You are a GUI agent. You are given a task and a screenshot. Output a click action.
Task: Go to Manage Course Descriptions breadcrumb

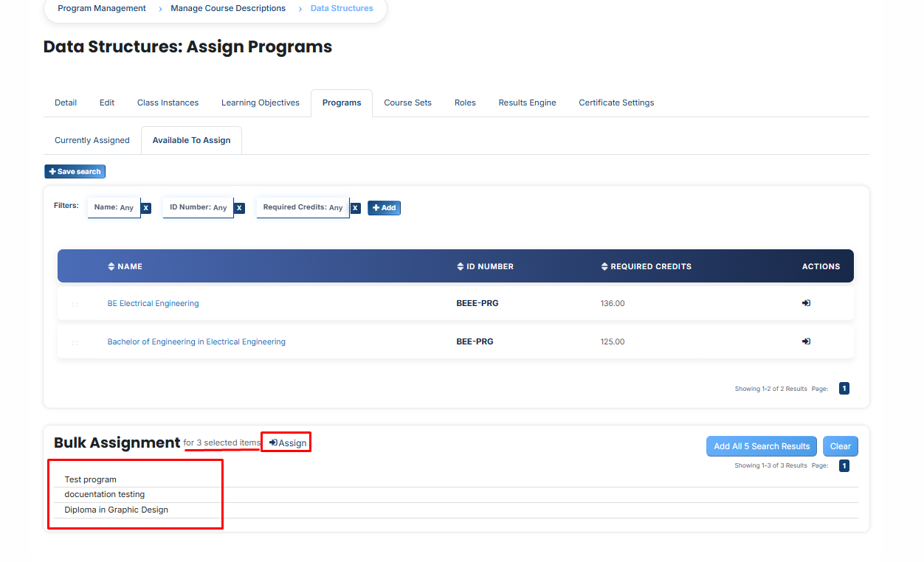pos(228,9)
